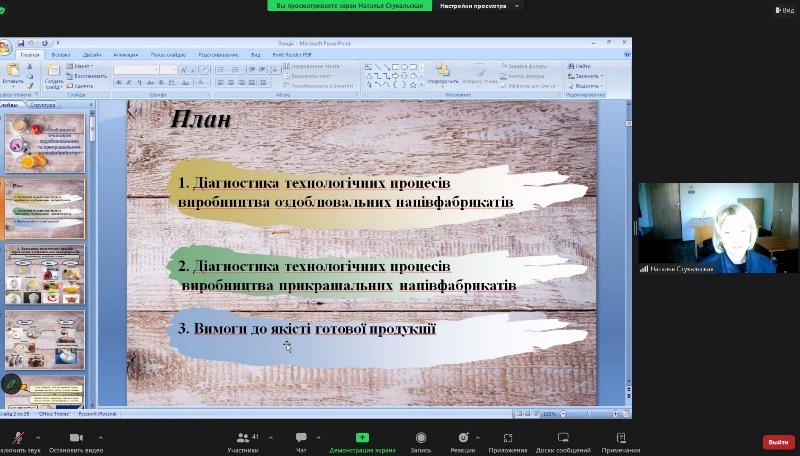The width and height of the screenshot is (800, 456).
Task: Open the Главная ribbon tab
Action: [x=30, y=55]
